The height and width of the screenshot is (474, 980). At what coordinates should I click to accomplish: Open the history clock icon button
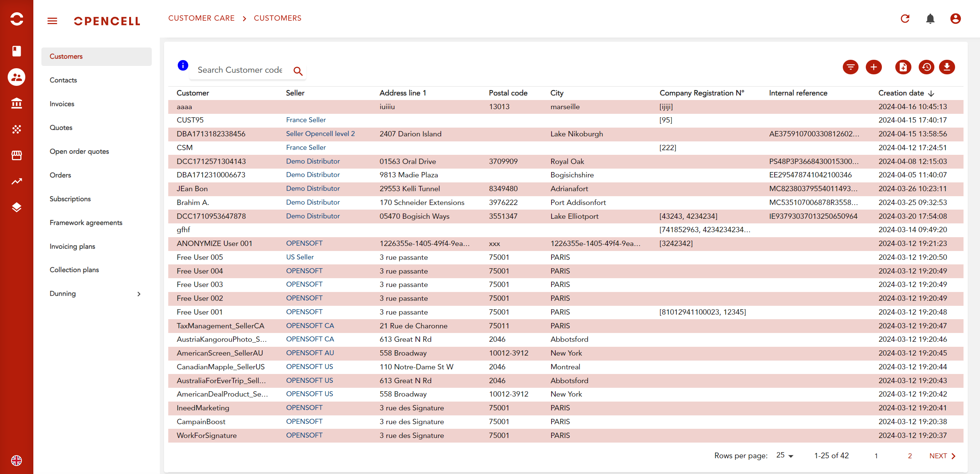click(926, 67)
